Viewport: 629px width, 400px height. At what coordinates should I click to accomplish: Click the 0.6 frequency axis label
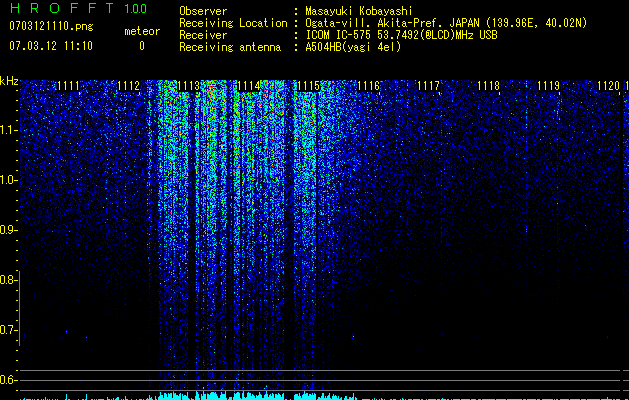click(7, 380)
